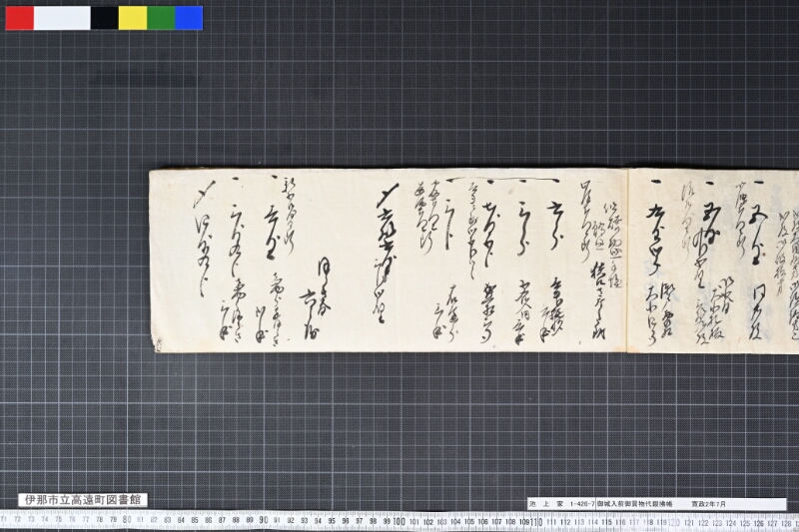Click the vertical fold seam of the manuscript
This screenshot has width=799, height=532.
[627, 261]
